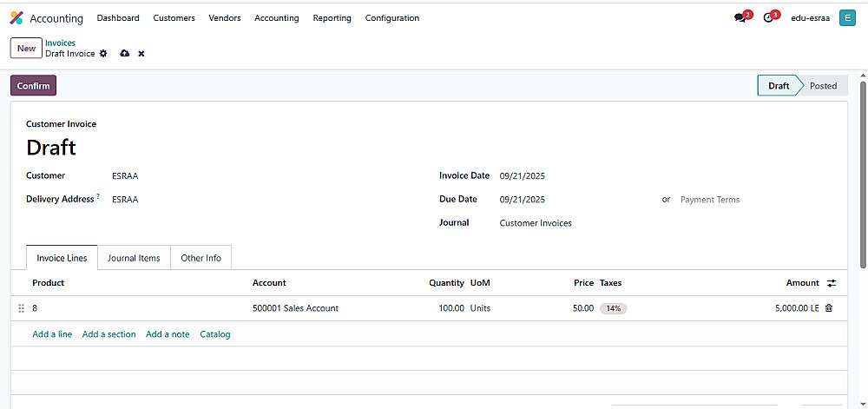The image size is (868, 409).
Task: Open the Reporting menu
Action: coord(332,18)
